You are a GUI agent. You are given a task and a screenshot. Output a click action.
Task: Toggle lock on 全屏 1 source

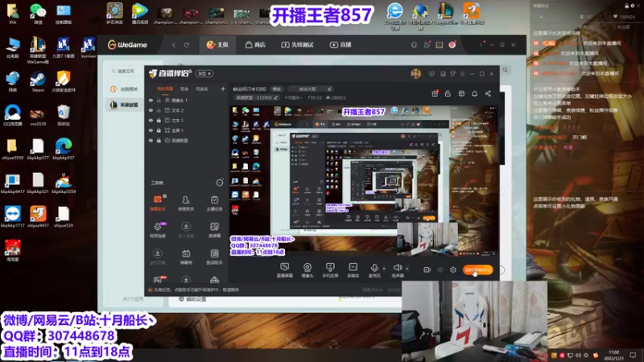[159, 130]
